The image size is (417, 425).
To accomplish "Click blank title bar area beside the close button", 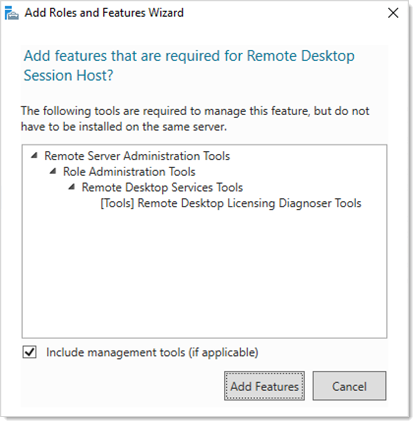I will tap(283, 13).
